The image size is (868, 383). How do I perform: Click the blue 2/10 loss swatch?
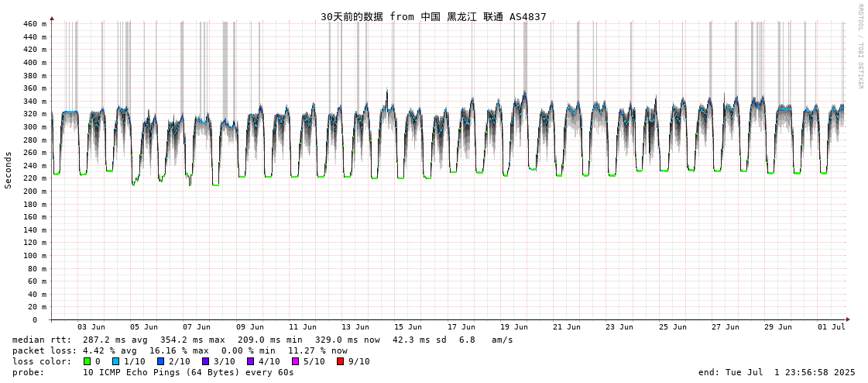point(160,361)
